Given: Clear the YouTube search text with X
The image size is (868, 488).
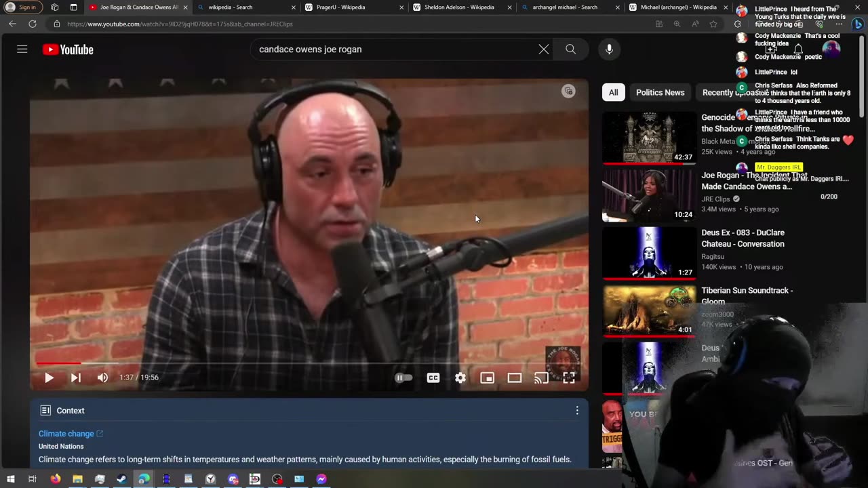Looking at the screenshot, I should point(544,49).
